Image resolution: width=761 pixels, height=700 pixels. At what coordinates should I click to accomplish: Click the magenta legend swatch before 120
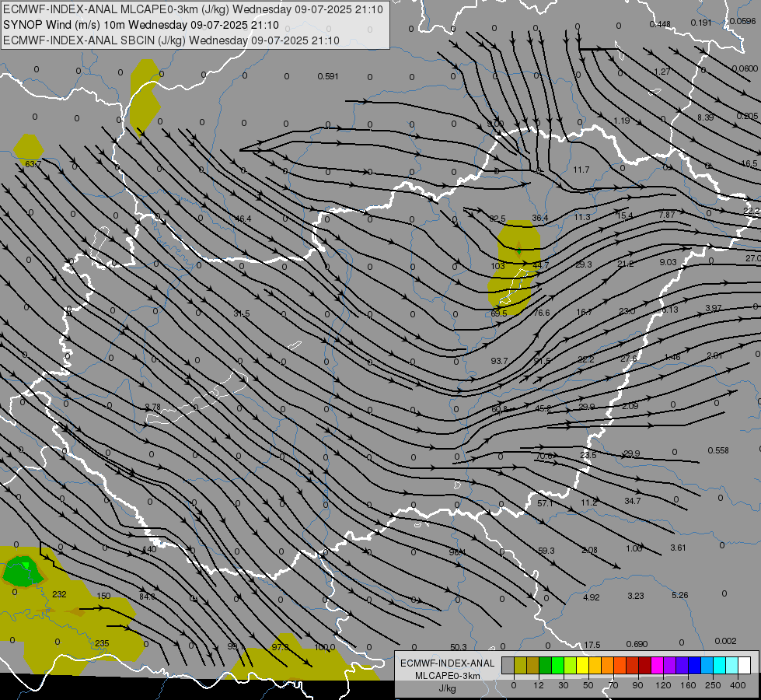(x=657, y=666)
